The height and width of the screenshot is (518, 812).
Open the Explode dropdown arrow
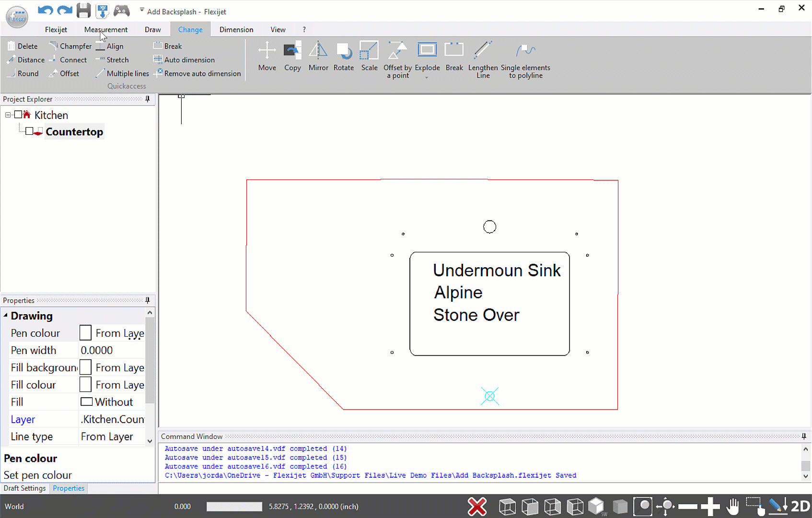click(427, 77)
